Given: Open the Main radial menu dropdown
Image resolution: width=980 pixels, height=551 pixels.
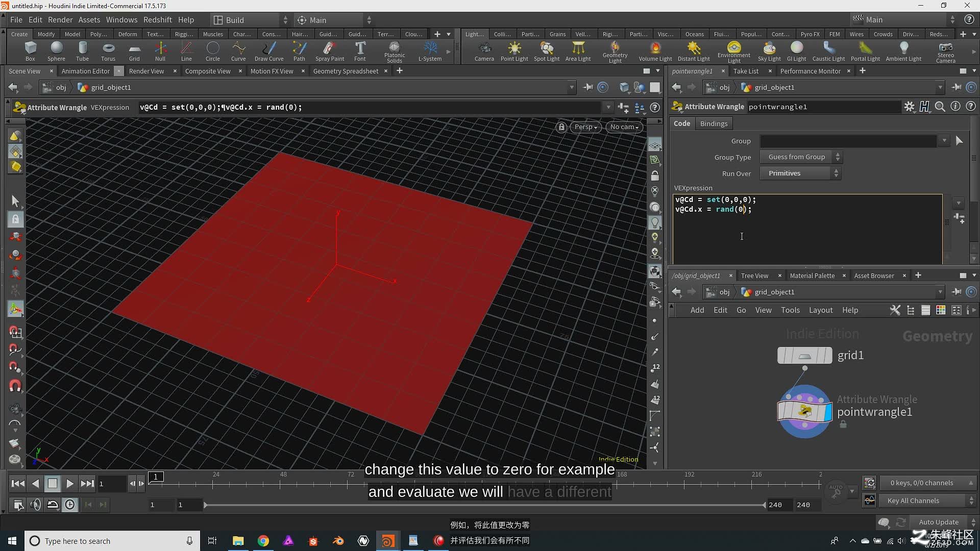Looking at the screenshot, I should [334, 20].
